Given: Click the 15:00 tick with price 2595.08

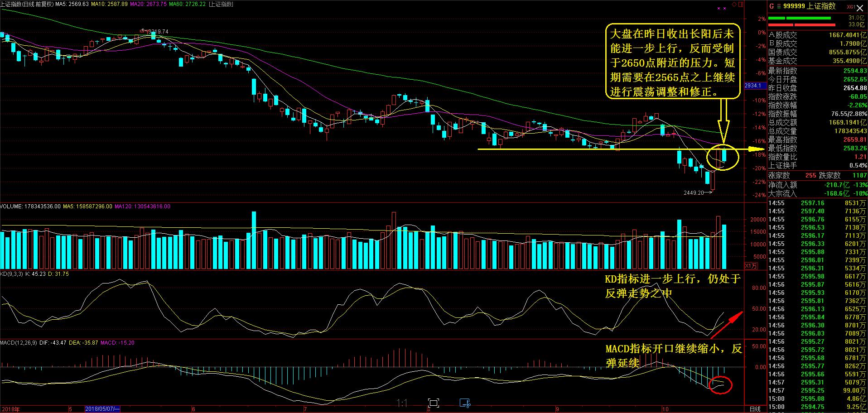Looking at the screenshot, I should point(817,399).
